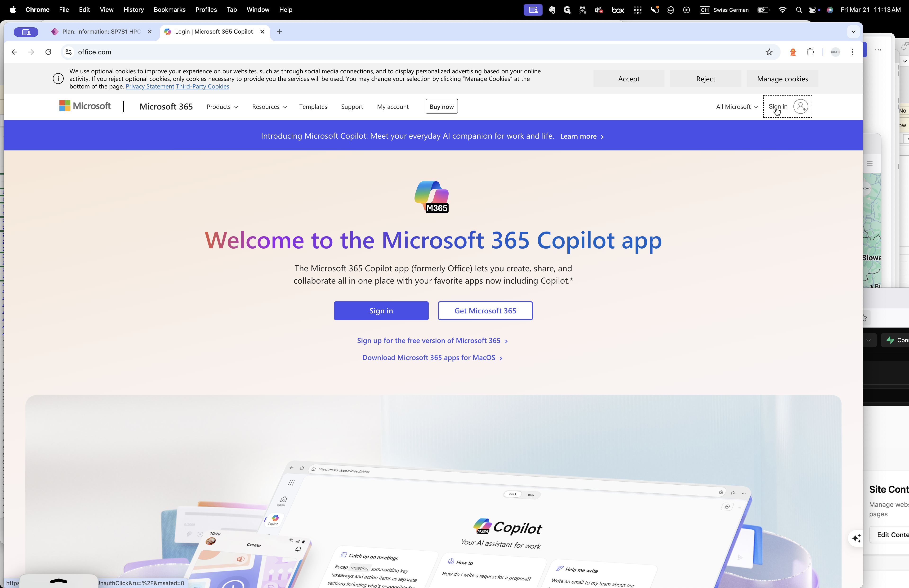This screenshot has height=588, width=909.
Task: Open Chrome three-dot menu
Action: pos(852,52)
